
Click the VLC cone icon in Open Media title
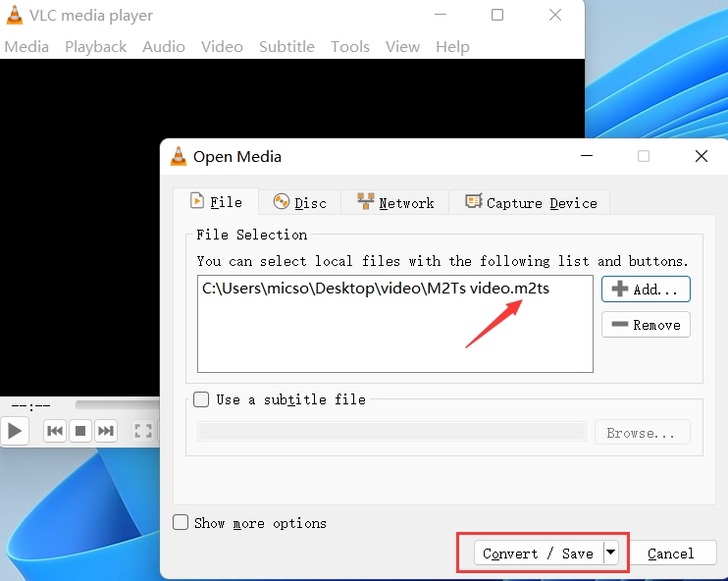[x=179, y=156]
